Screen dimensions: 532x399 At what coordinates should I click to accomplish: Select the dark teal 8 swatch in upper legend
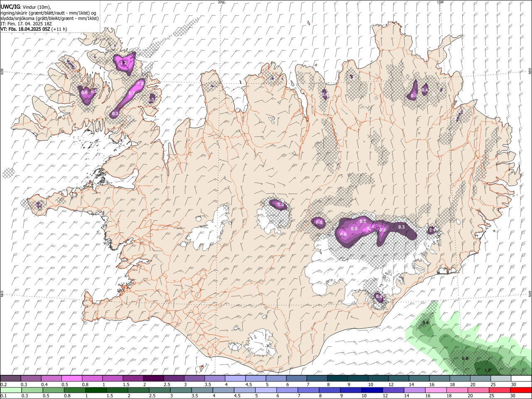pos(337,379)
